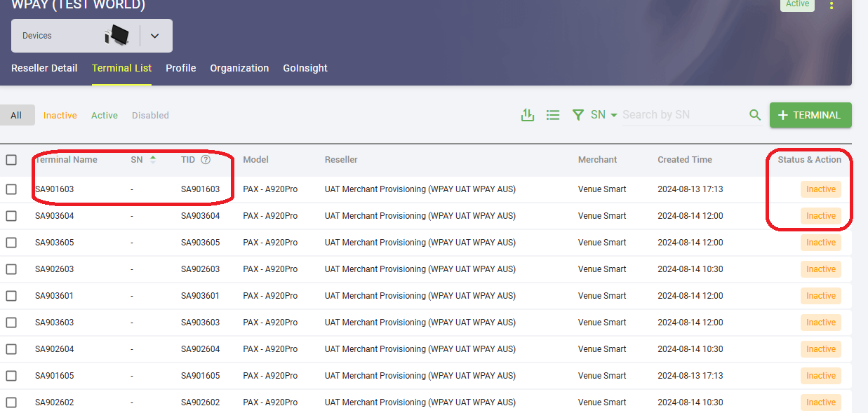Image resolution: width=868 pixels, height=413 pixels.
Task: Click the filter funnel icon
Action: tap(577, 115)
